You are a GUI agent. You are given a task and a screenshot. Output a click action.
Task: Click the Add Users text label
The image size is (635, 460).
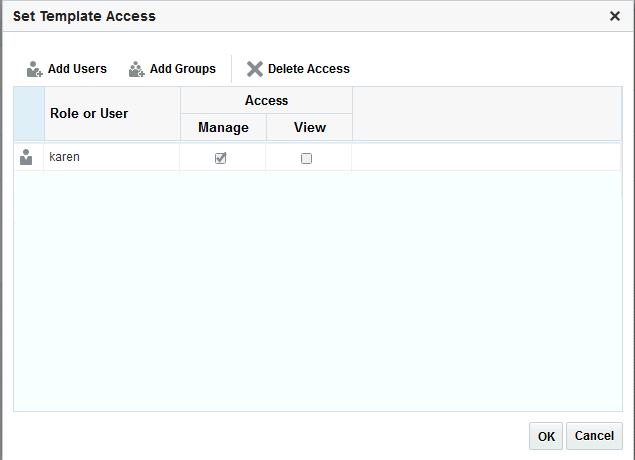click(x=77, y=69)
